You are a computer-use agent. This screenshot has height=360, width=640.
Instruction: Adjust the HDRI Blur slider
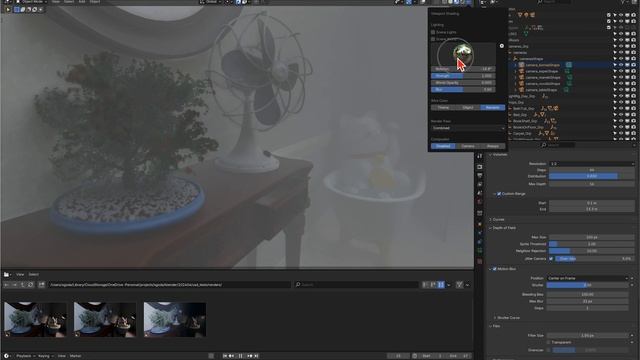(x=463, y=89)
